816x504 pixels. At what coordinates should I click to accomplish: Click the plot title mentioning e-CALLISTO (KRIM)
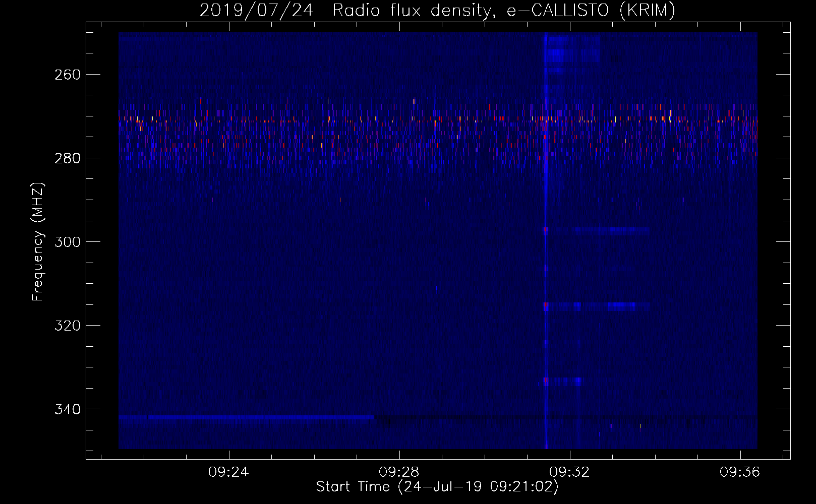coord(437,10)
